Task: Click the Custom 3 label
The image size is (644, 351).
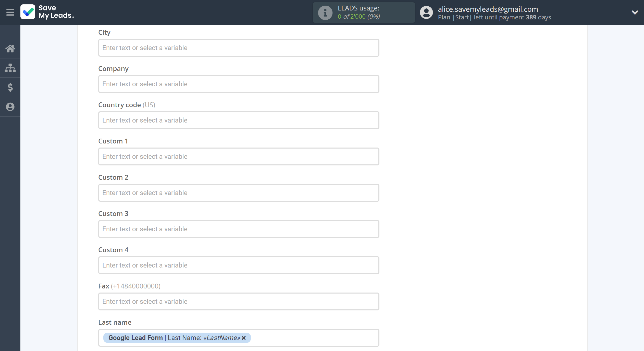Action: [x=113, y=214]
